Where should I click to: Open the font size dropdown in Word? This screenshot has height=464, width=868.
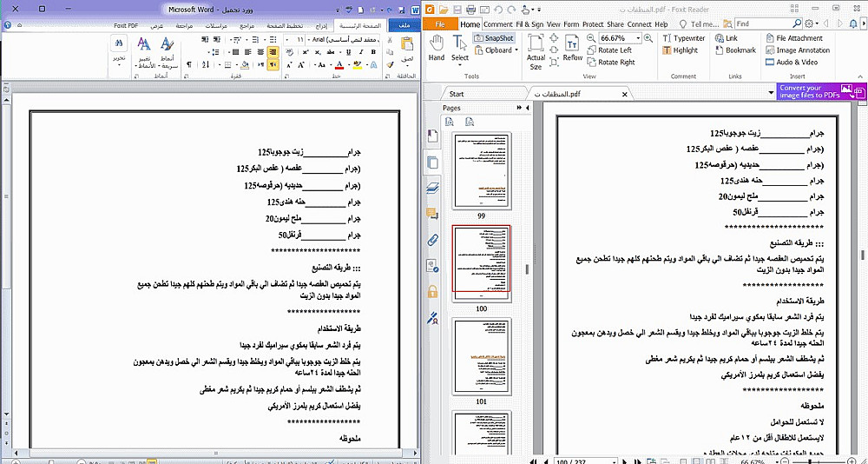point(286,40)
